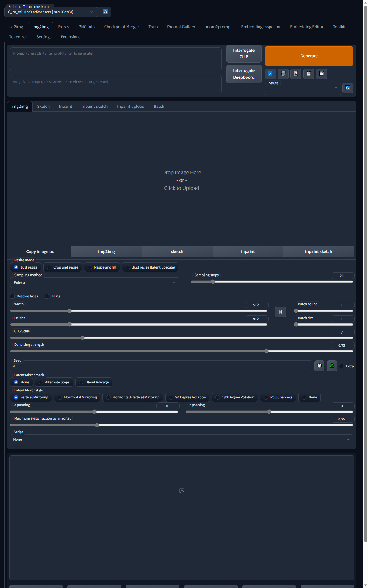
Task: Refresh the Styles list
Action: pyautogui.click(x=348, y=88)
